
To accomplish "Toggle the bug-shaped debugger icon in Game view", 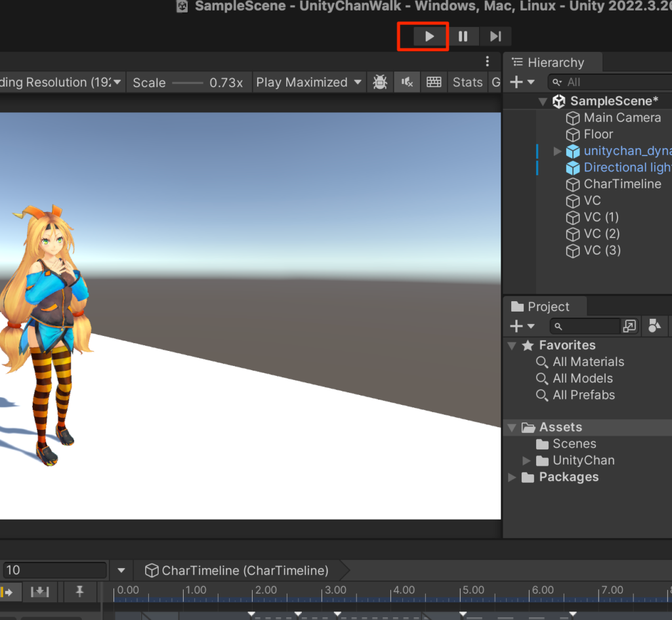I will [380, 82].
